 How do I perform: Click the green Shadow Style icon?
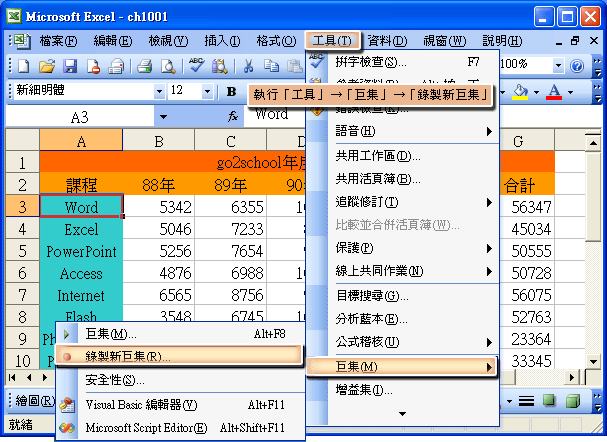coord(549,400)
